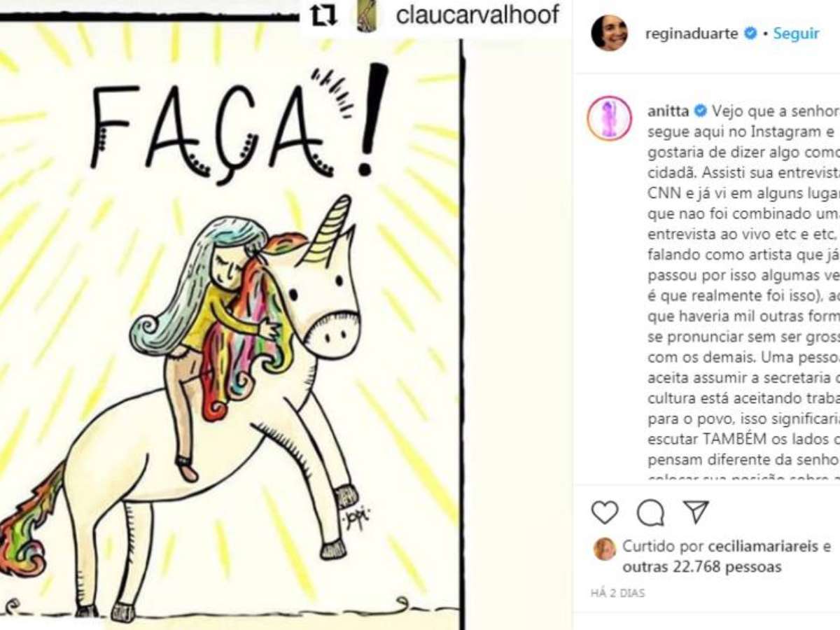Click the ceciliamariareis liker avatar
The height and width of the screenshot is (630, 840).
[604, 548]
